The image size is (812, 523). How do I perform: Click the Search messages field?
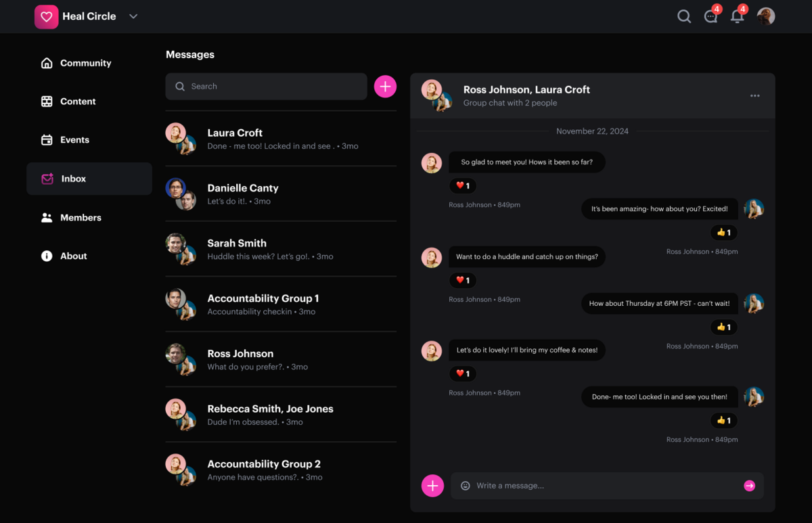(x=266, y=87)
